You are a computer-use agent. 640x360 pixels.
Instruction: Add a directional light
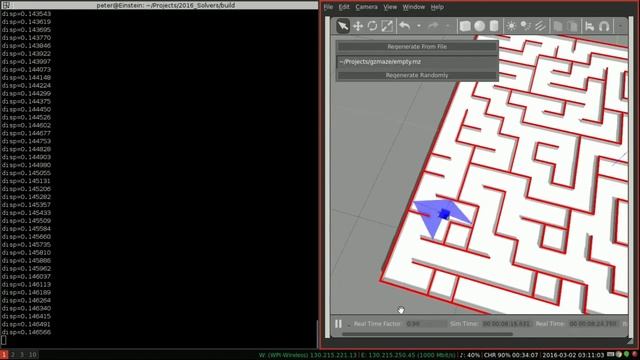(540, 26)
